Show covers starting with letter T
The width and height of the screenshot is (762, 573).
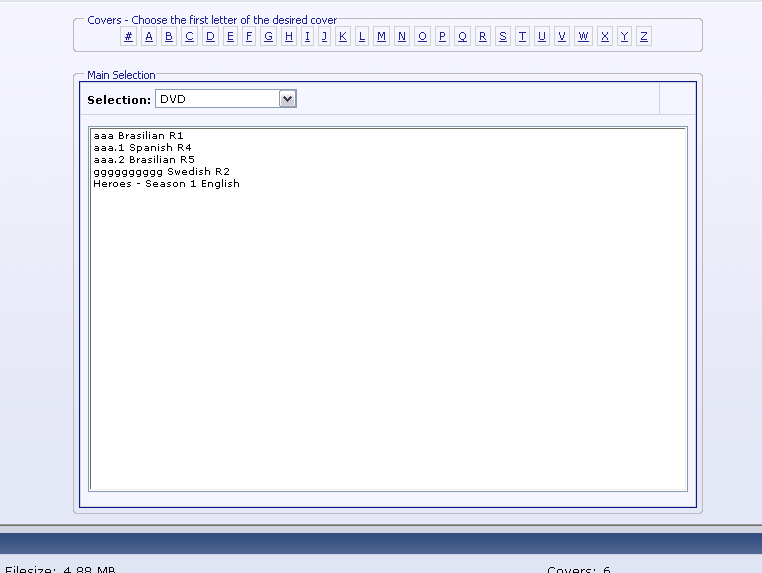[x=522, y=37]
